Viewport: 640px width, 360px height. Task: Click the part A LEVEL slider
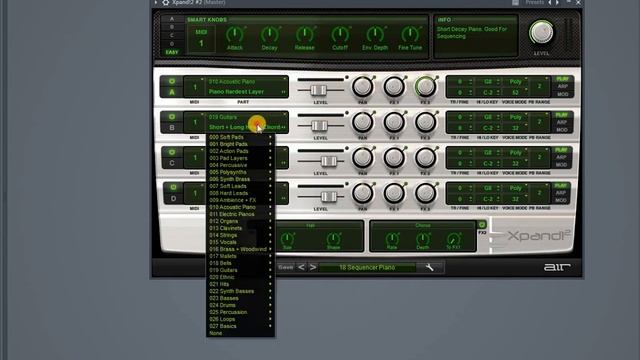click(318, 90)
